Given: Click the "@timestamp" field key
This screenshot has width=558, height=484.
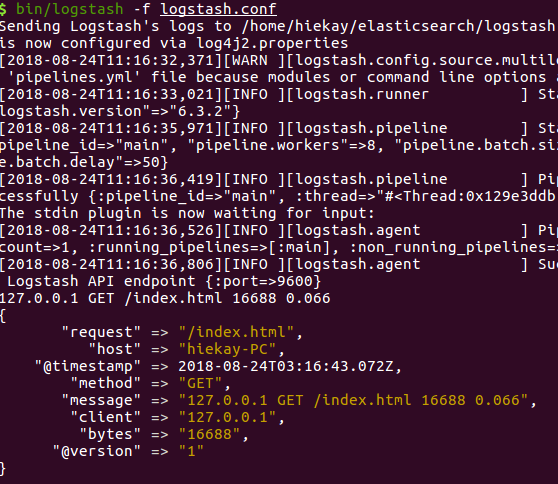Looking at the screenshot, I should [88, 366].
